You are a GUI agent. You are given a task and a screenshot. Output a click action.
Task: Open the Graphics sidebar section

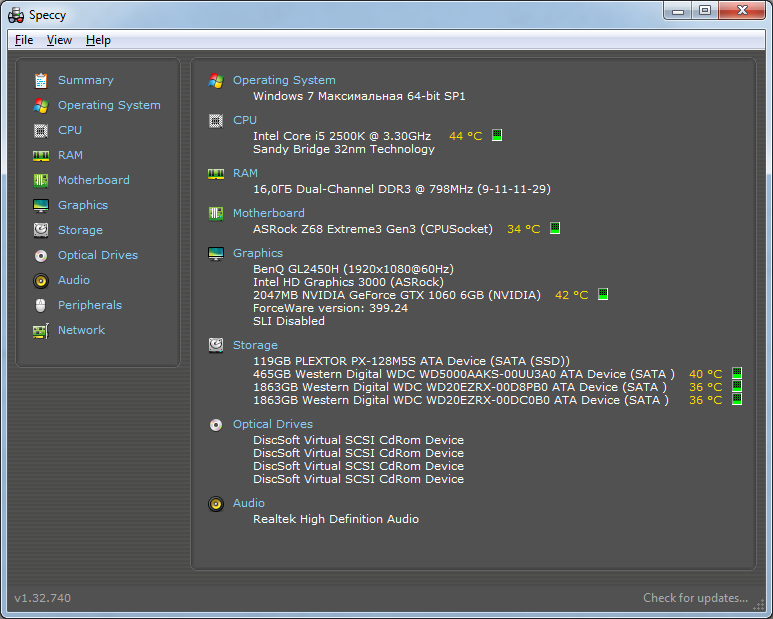(x=83, y=206)
